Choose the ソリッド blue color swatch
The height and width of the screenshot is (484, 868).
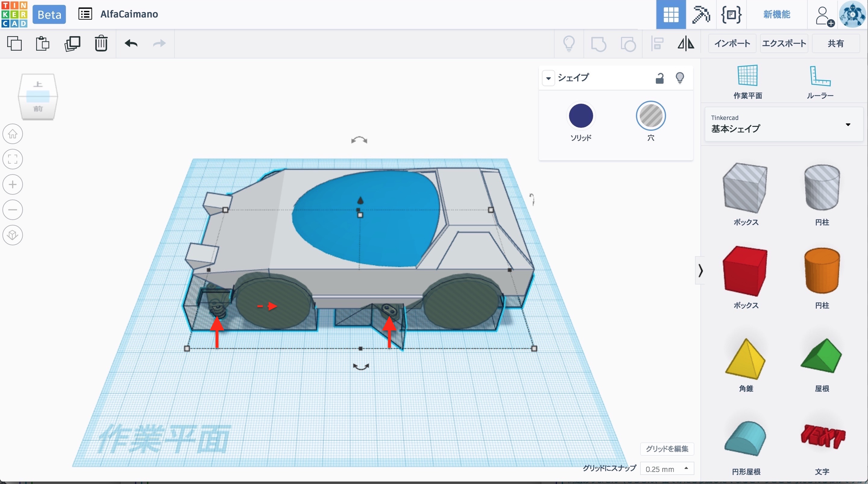pos(580,116)
